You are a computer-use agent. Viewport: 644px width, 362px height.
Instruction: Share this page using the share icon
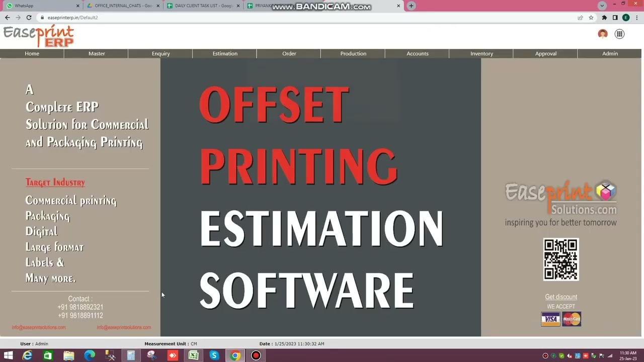click(x=580, y=18)
